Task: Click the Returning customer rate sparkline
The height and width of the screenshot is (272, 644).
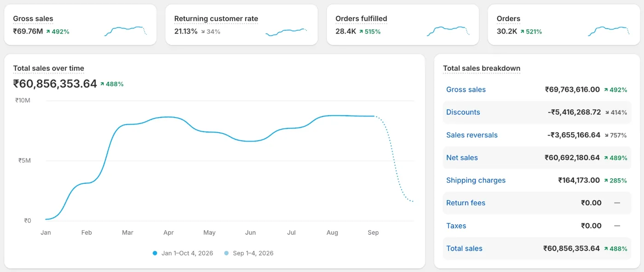Action: click(286, 32)
